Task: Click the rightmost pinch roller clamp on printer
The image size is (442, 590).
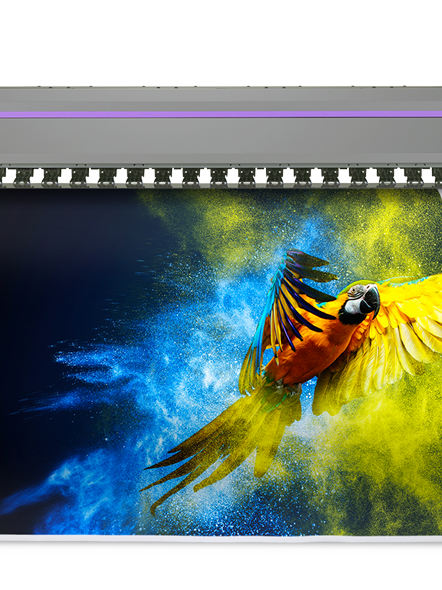Action: pos(415,177)
